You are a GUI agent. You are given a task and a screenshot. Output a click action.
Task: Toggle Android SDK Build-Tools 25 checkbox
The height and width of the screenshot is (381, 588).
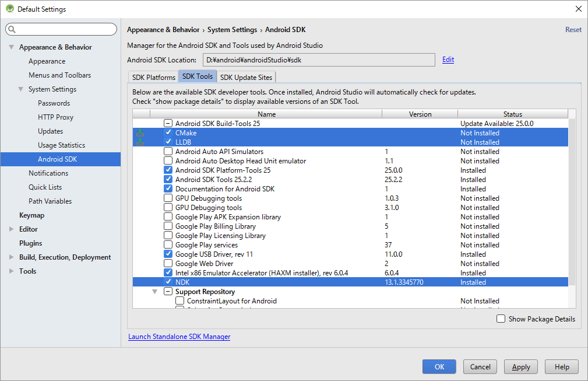coord(168,123)
